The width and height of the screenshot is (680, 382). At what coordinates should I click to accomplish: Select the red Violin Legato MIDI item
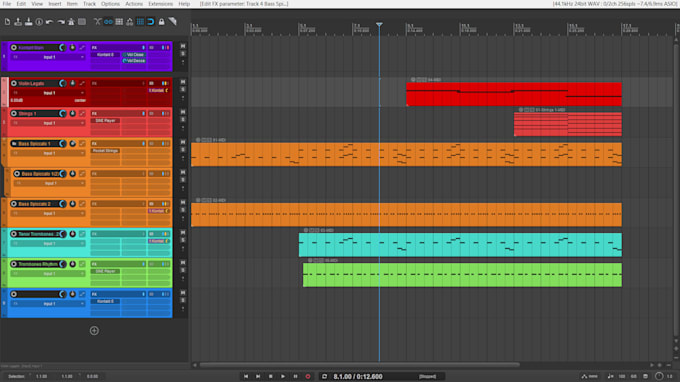click(x=514, y=94)
